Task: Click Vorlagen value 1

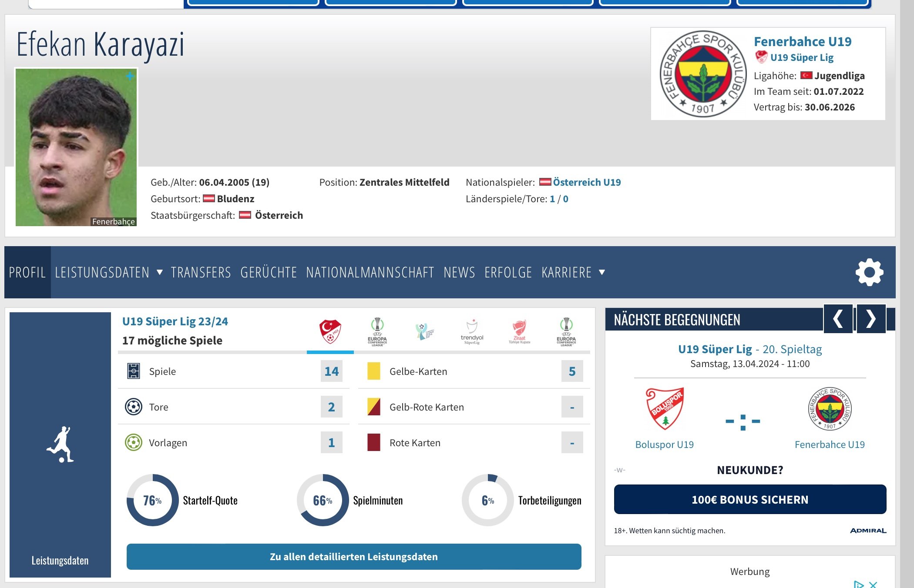Action: pyautogui.click(x=331, y=442)
